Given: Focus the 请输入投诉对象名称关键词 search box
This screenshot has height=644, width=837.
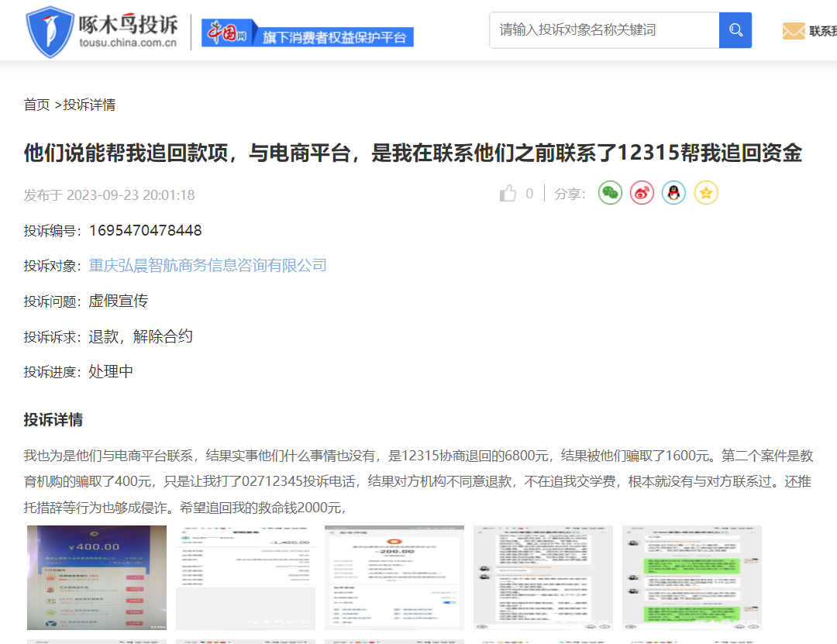Looking at the screenshot, I should click(604, 30).
